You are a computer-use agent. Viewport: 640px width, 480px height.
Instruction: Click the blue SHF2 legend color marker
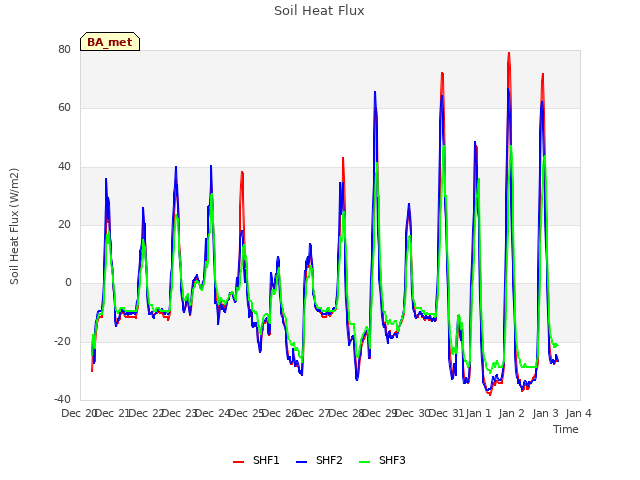pos(301,462)
